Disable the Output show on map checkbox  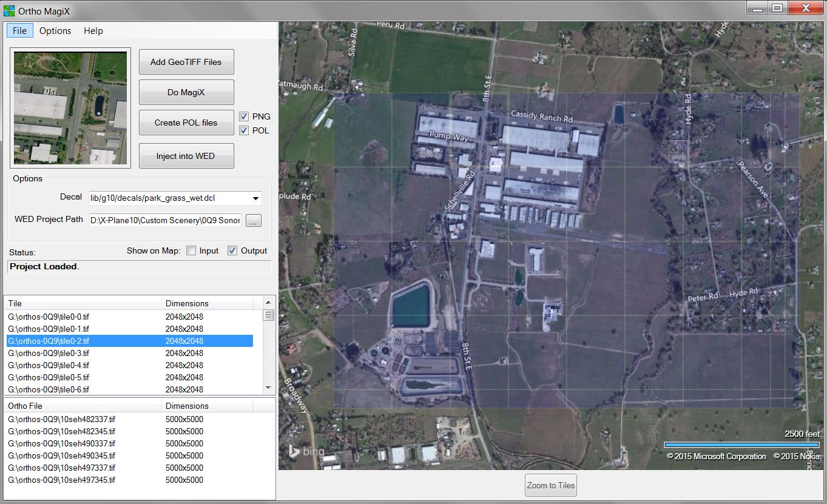232,250
